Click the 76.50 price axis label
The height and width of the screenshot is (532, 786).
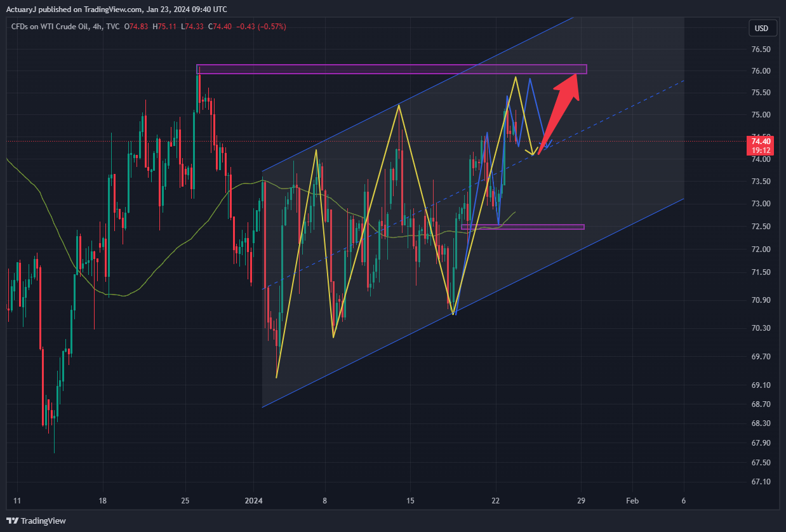[761, 50]
